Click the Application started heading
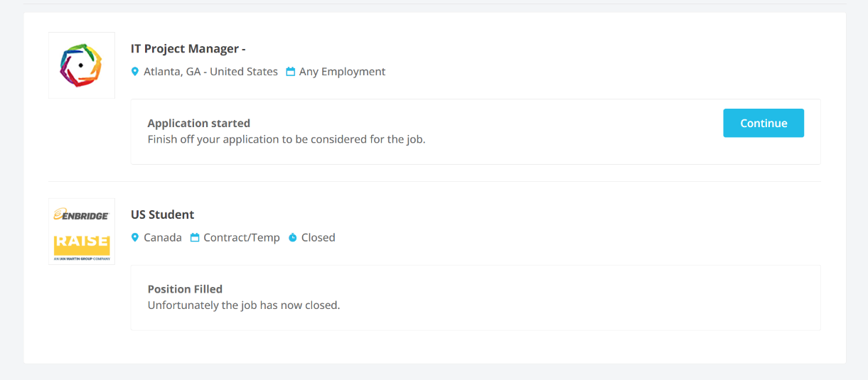The height and width of the screenshot is (380, 868). [x=199, y=124]
